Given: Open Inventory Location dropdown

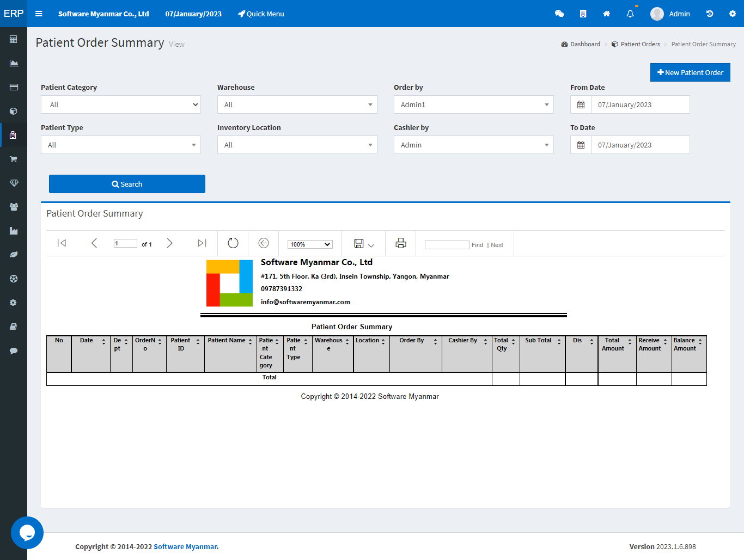Looking at the screenshot, I should pyautogui.click(x=297, y=145).
